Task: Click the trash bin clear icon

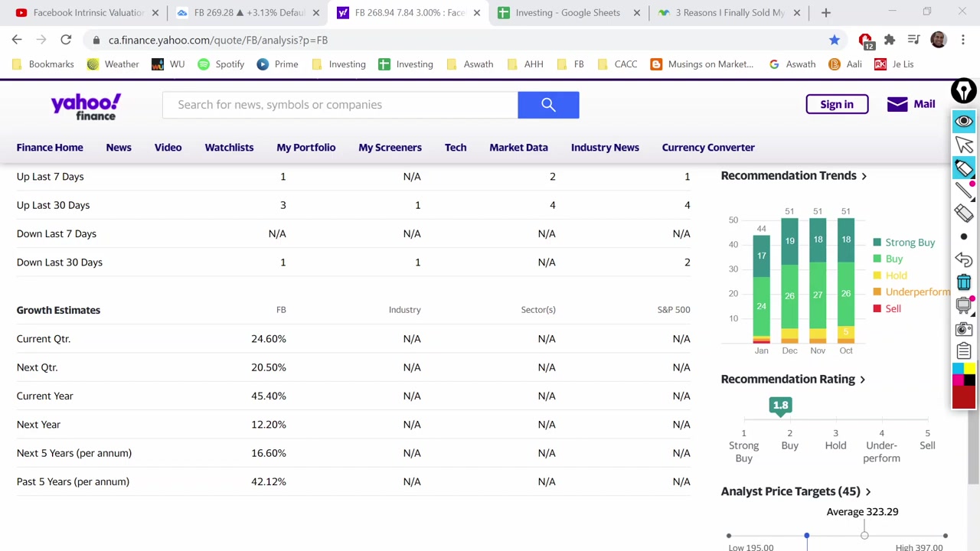Action: pos(963,282)
